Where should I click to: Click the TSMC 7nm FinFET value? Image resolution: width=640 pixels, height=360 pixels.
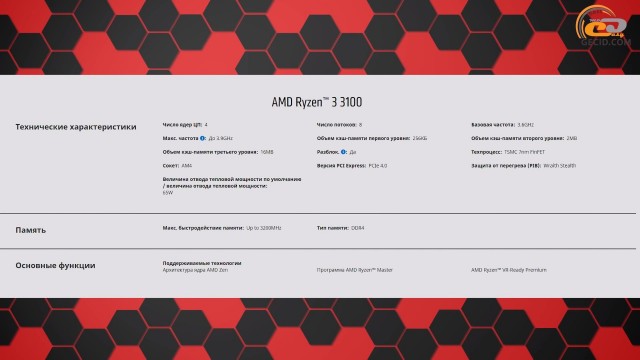coord(524,152)
